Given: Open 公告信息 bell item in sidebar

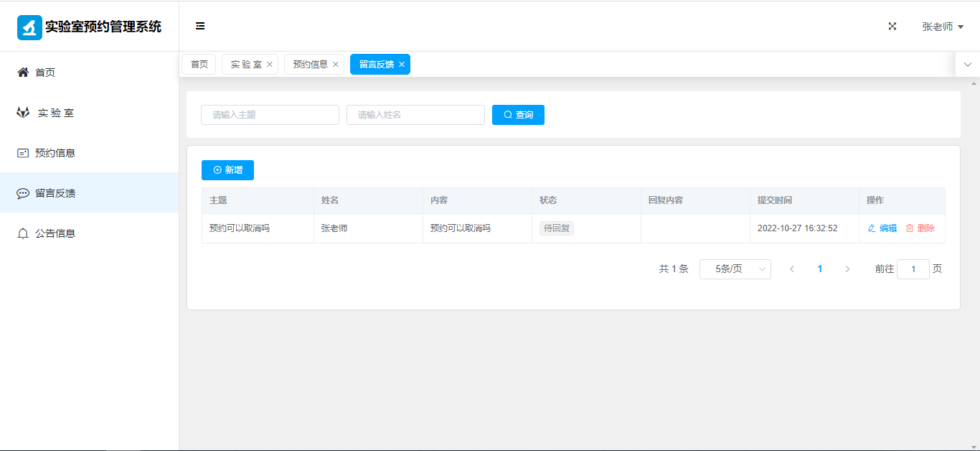Looking at the screenshot, I should pos(55,233).
